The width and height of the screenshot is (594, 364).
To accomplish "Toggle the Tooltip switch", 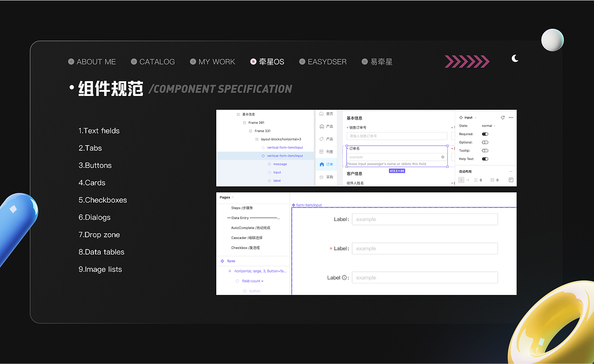I will (485, 151).
